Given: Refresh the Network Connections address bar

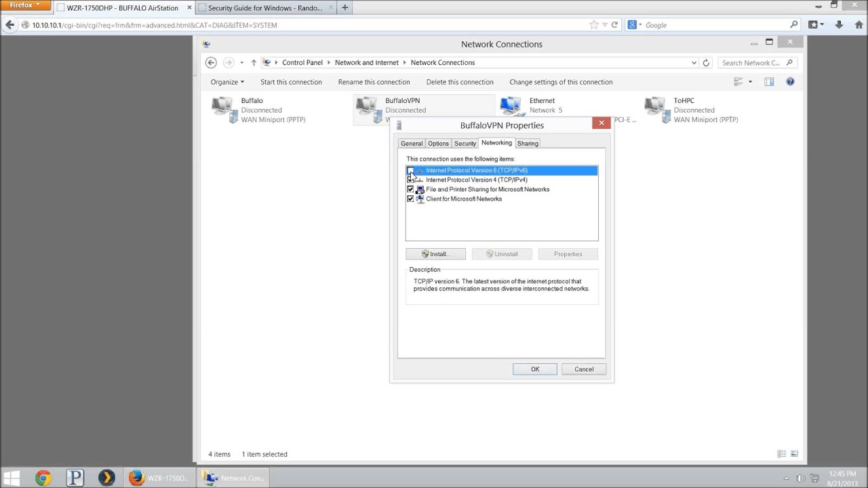Looking at the screenshot, I should coord(706,62).
